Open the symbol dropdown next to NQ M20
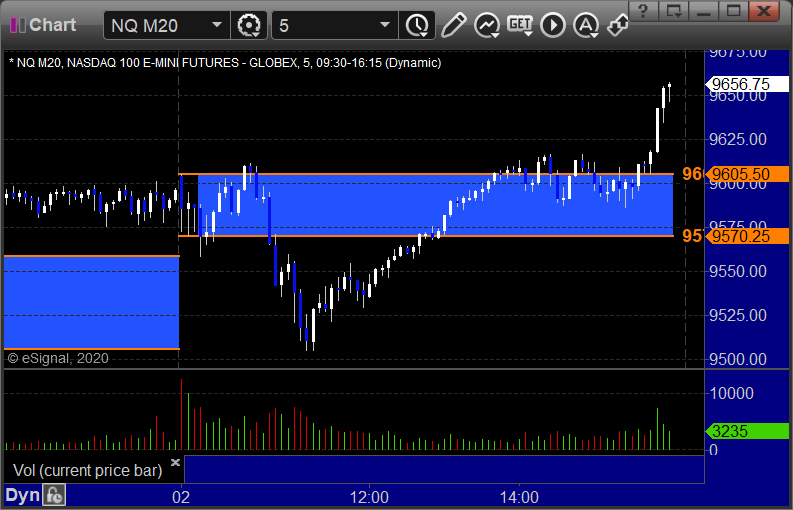 [x=217, y=25]
